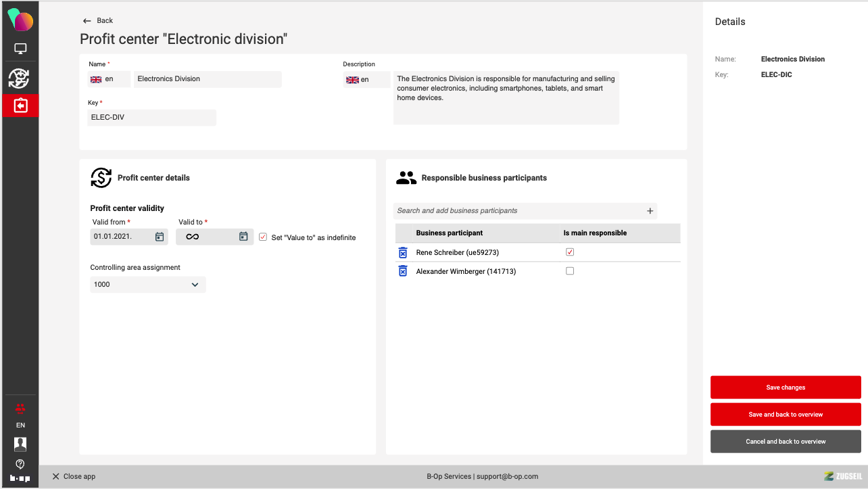Switch language via EN in sidebar
The width and height of the screenshot is (868, 489).
(x=20, y=425)
